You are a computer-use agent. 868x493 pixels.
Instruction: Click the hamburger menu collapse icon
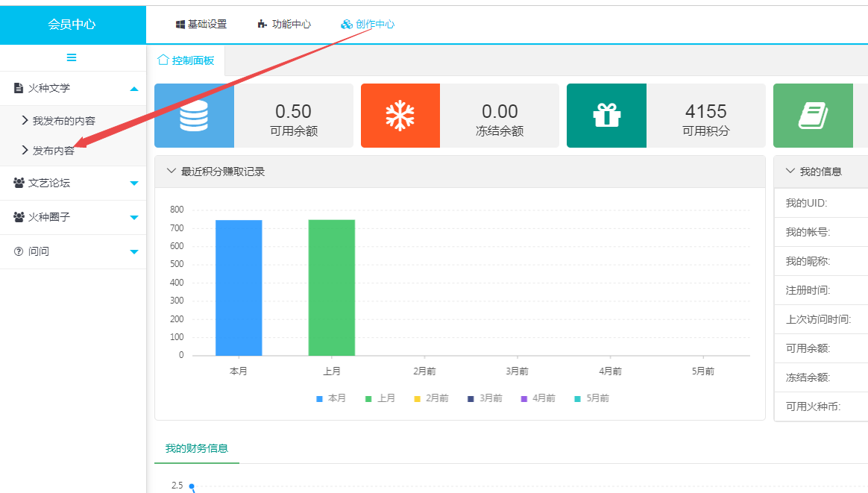coord(72,57)
